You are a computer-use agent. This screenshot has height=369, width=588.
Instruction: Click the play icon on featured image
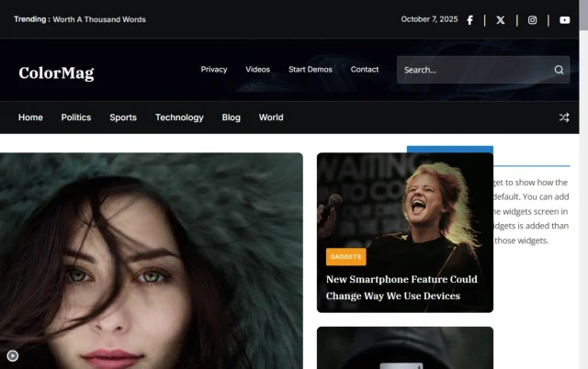pyautogui.click(x=12, y=355)
